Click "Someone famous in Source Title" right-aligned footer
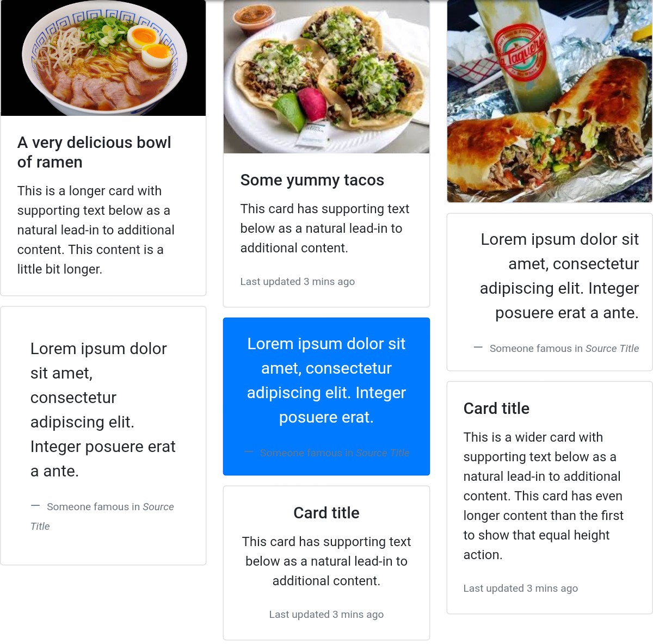This screenshot has width=653, height=644. [x=557, y=349]
